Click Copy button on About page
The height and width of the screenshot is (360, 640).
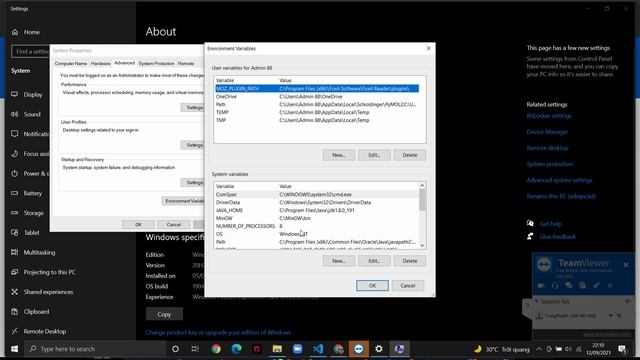click(x=164, y=314)
